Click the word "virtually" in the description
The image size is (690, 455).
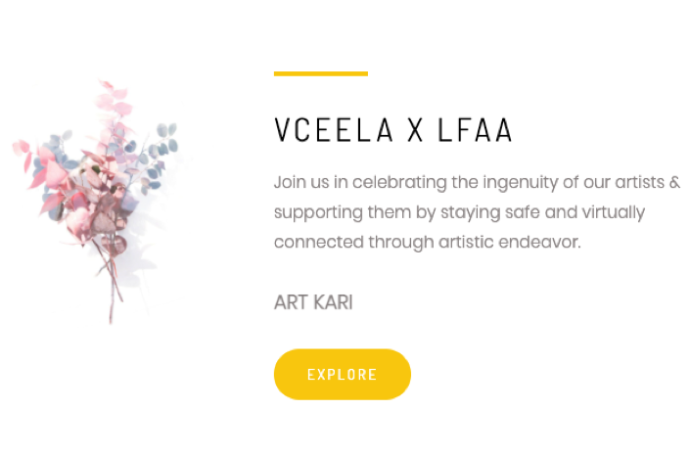click(x=611, y=212)
